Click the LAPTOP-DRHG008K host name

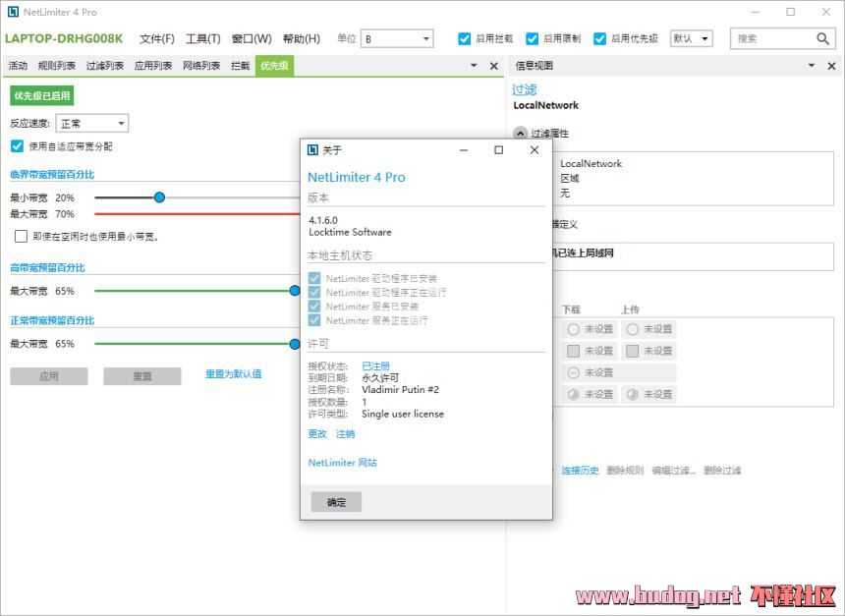(x=64, y=38)
